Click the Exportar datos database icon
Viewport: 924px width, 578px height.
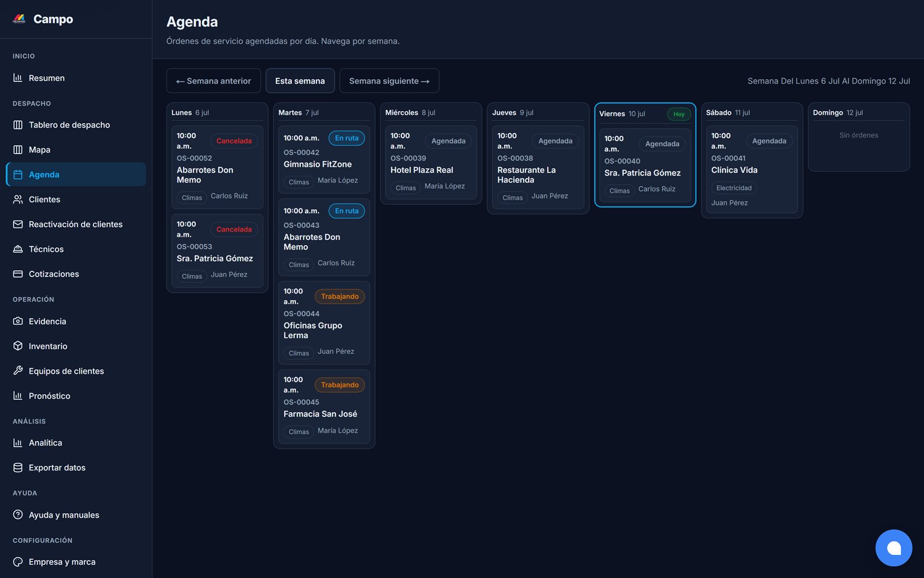[x=18, y=468]
